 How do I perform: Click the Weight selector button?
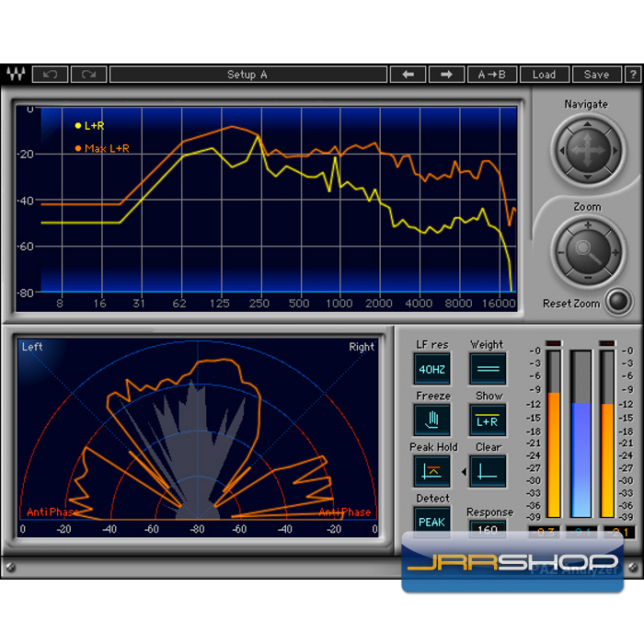(x=488, y=369)
